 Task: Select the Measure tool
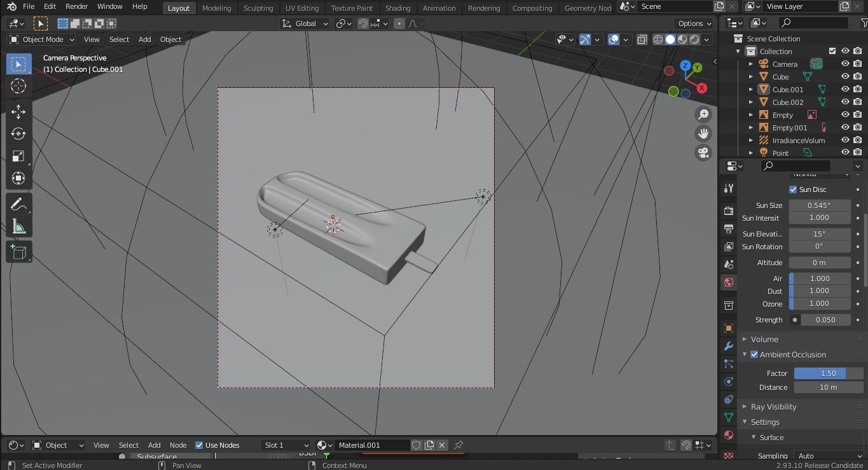(x=18, y=226)
